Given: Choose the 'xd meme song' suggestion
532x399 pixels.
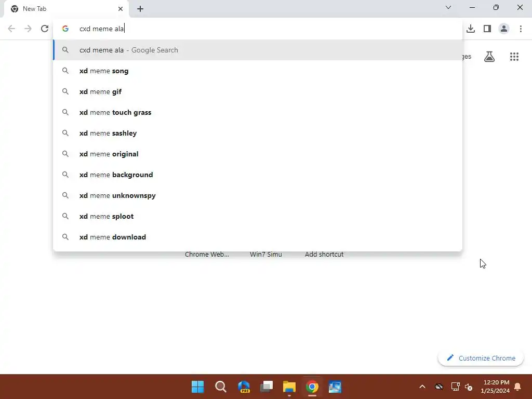Looking at the screenshot, I should tap(258, 71).
